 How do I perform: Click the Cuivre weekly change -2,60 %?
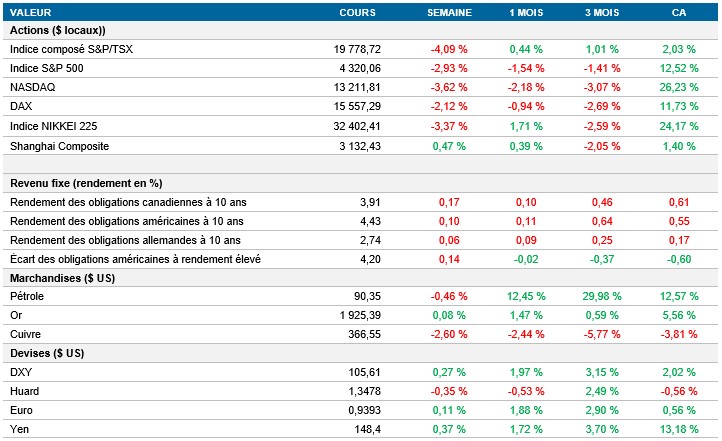pyautogui.click(x=447, y=334)
